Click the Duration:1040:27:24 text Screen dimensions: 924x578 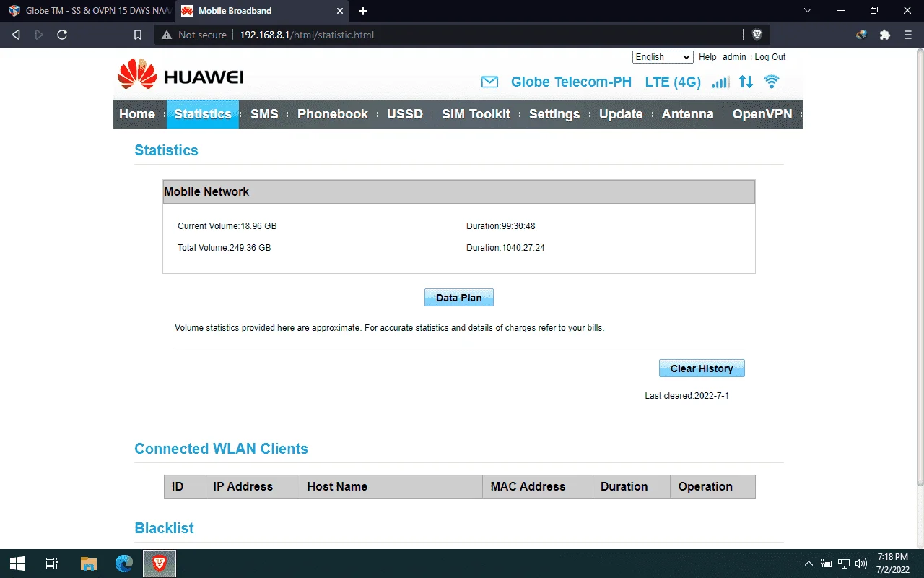tap(505, 248)
